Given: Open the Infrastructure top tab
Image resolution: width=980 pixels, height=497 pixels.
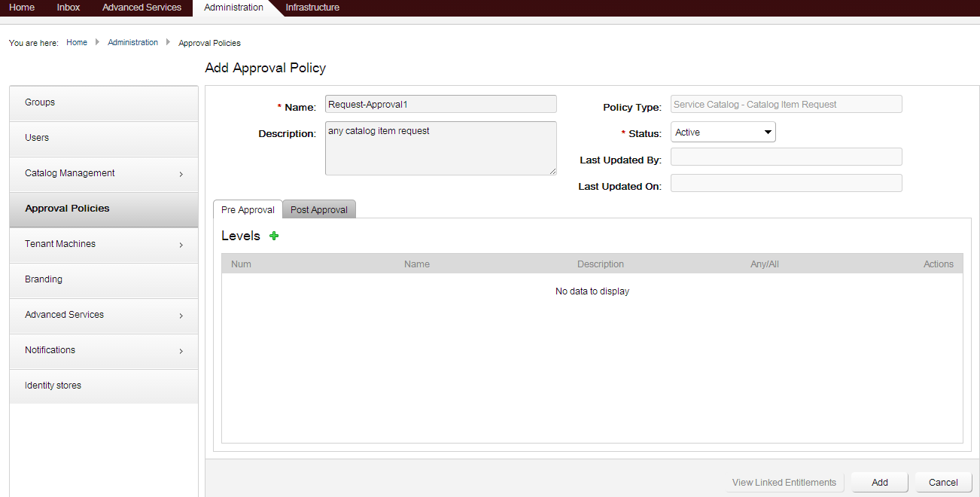Looking at the screenshot, I should [312, 8].
